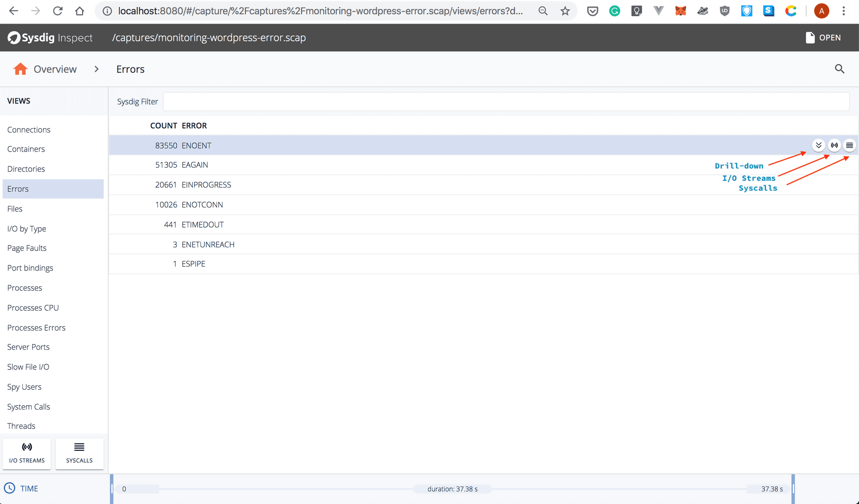Click the Sysdig Filter input field

(x=506, y=102)
